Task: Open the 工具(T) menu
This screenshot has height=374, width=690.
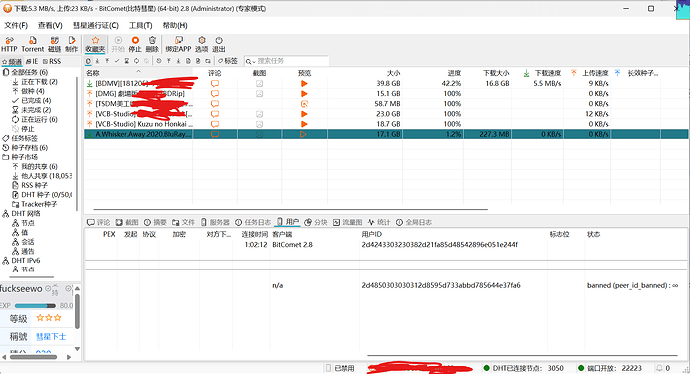Action: point(140,26)
